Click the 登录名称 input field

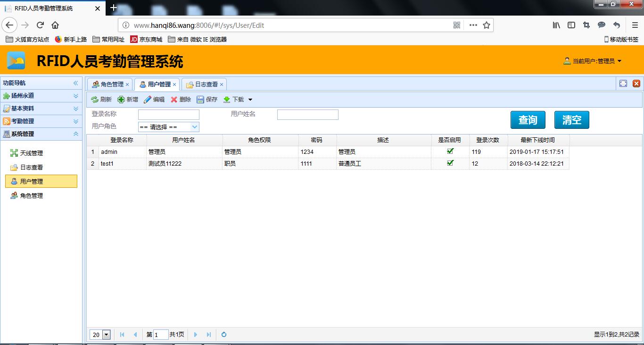(x=169, y=115)
